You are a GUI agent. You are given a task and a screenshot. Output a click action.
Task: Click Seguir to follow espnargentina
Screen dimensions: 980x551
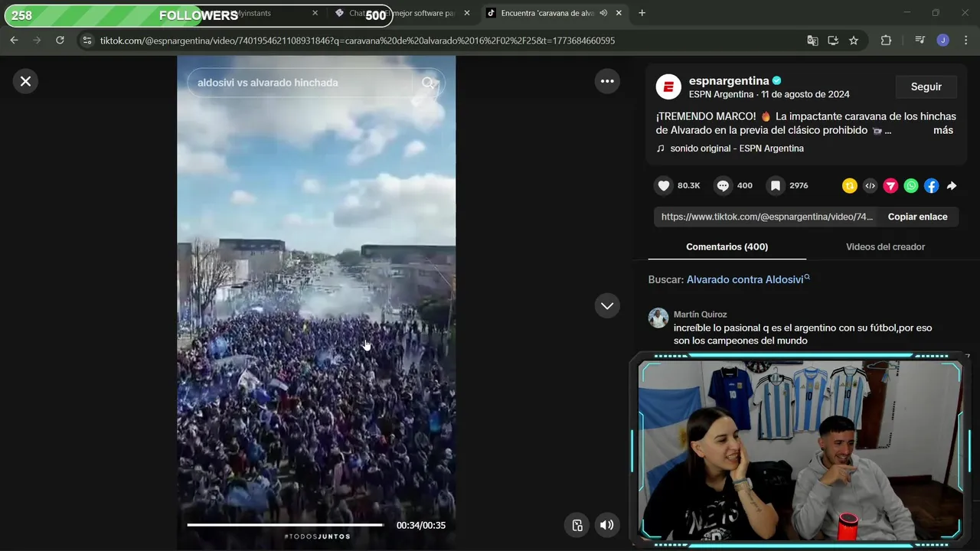(x=926, y=86)
